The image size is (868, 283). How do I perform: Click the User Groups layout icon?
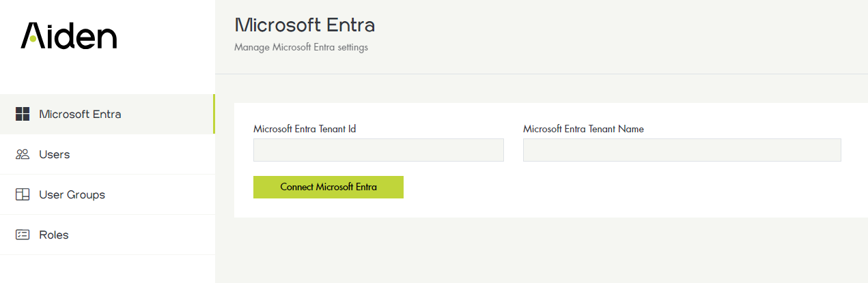[x=23, y=194]
